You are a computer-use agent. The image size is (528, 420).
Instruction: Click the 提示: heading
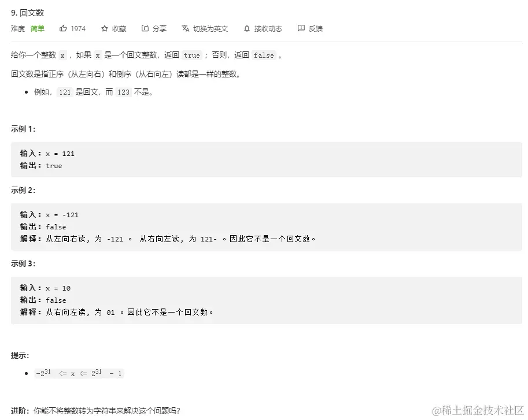coord(20,355)
